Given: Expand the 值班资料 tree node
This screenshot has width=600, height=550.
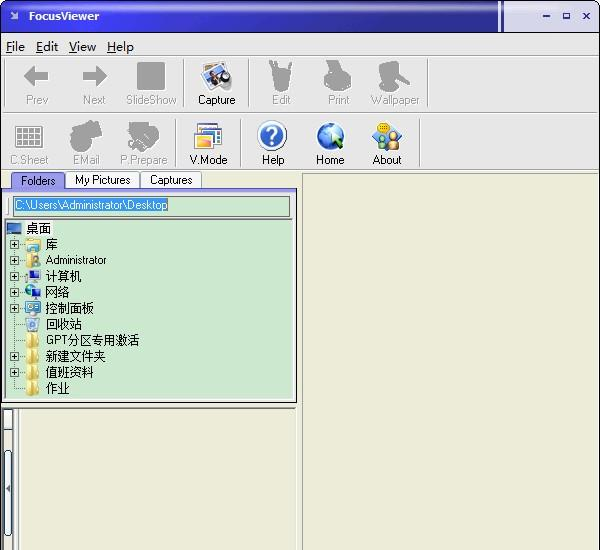Looking at the screenshot, I should coord(14,372).
